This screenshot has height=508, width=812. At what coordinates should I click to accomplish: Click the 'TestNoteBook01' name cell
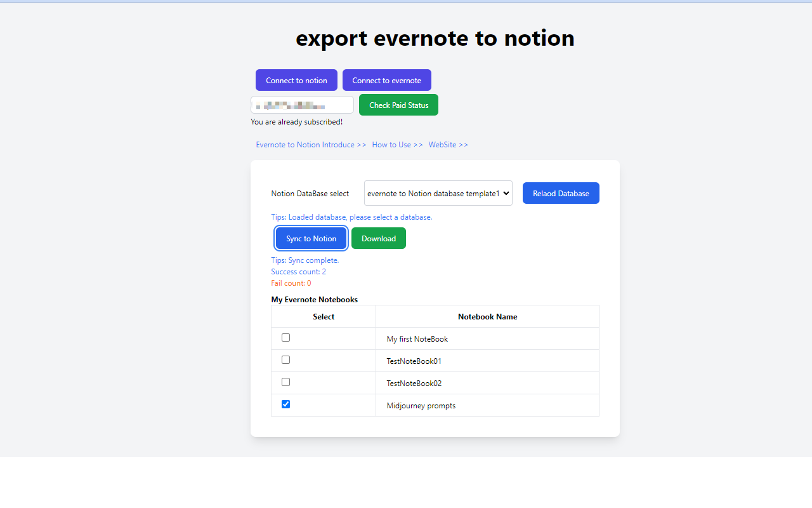pos(487,361)
